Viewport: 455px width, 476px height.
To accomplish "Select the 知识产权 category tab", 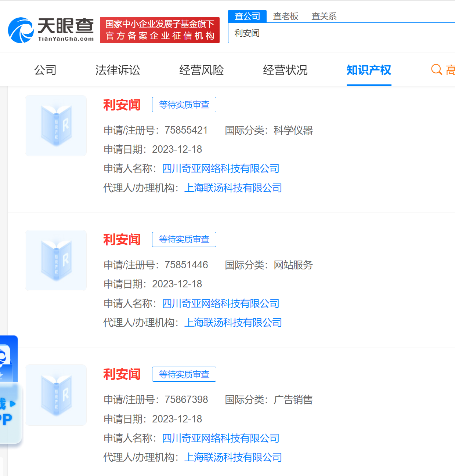I will coord(369,70).
